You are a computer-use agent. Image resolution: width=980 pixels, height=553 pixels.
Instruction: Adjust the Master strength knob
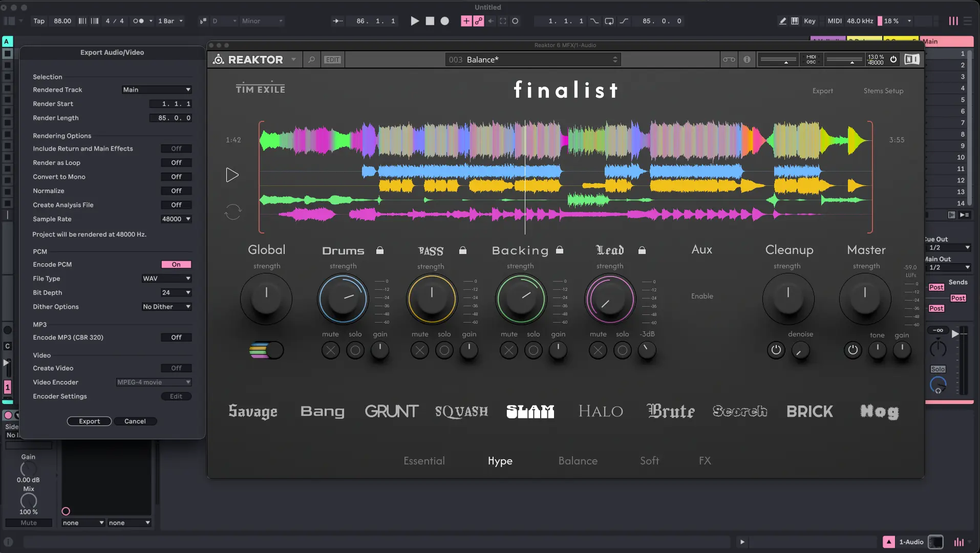[865, 299]
